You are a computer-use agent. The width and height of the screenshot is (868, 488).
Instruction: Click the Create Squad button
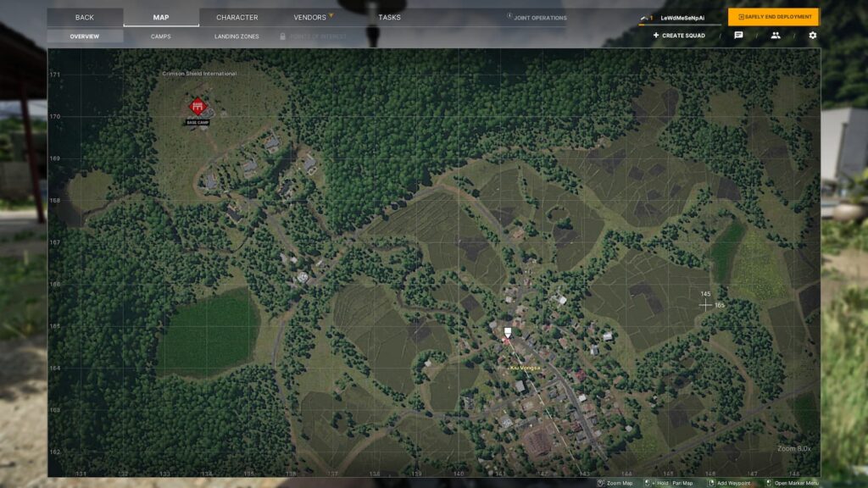[x=679, y=36]
